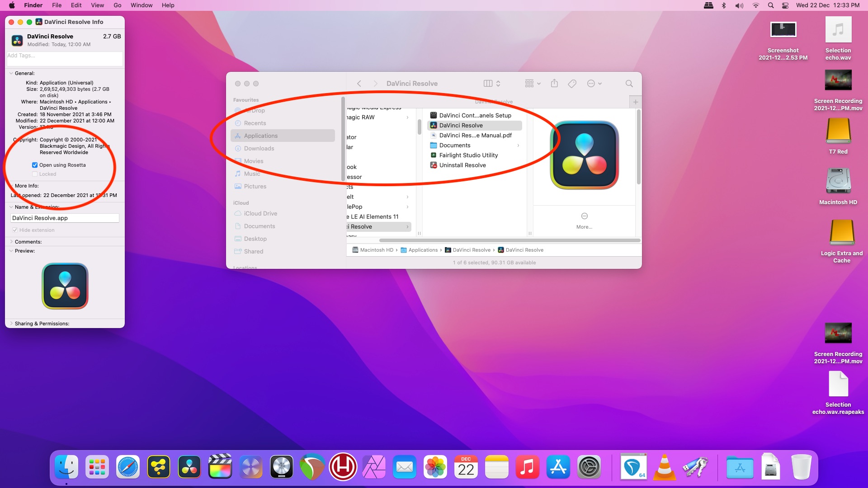Screen dimensions: 868x488
Task: Collapse the General section in Info window
Action: click(x=11, y=73)
